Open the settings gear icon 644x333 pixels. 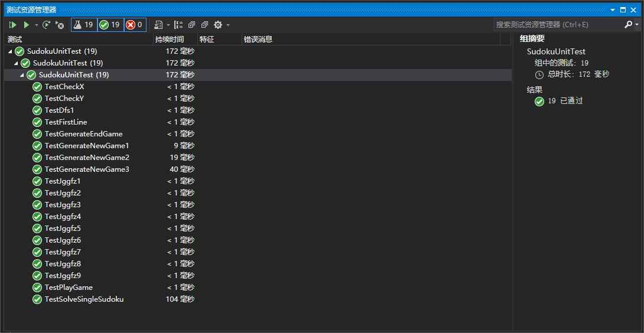point(218,25)
